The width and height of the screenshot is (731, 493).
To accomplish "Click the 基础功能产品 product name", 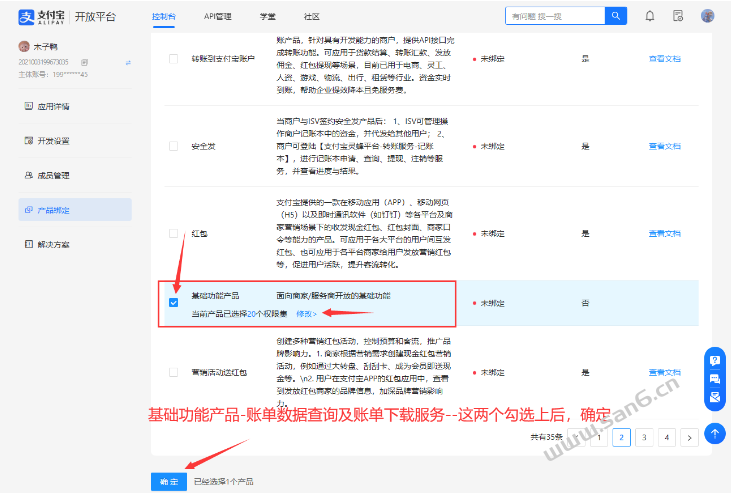I will [215, 296].
